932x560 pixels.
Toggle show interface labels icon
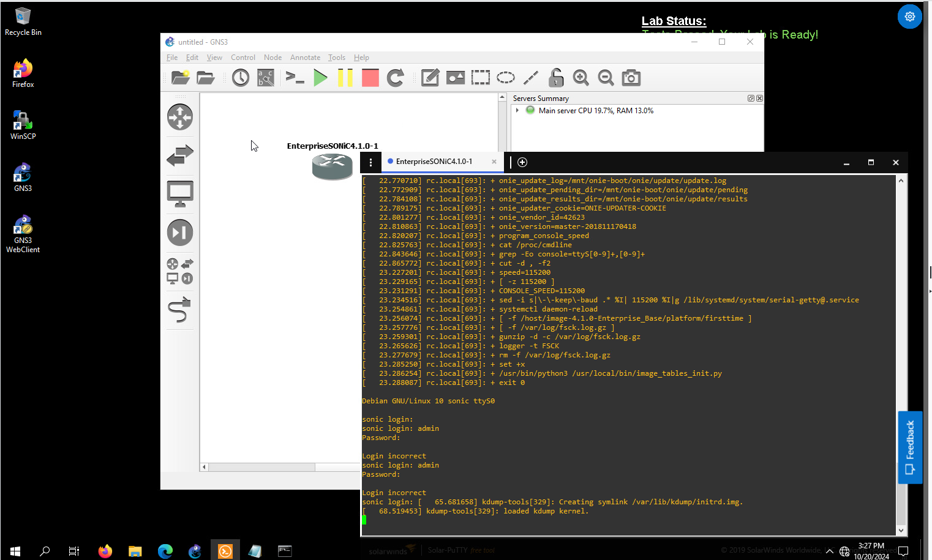point(266,78)
